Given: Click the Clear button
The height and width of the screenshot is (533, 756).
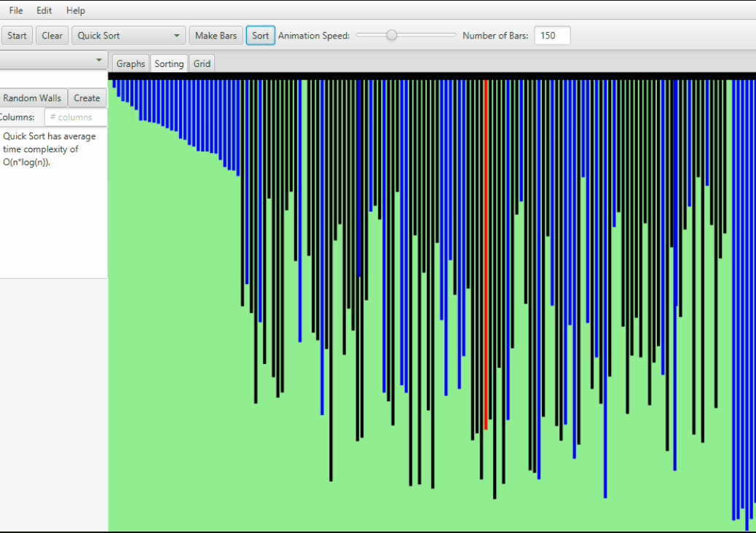Looking at the screenshot, I should 52,36.
